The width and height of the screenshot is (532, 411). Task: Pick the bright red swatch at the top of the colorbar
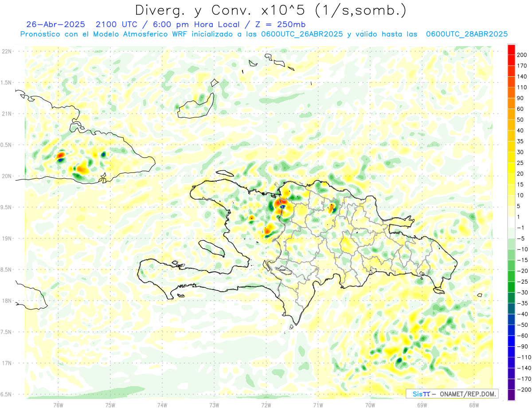(512, 50)
